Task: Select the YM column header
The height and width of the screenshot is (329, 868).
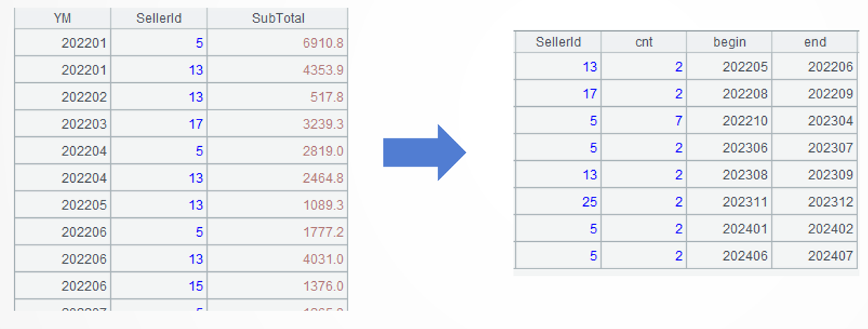Action: pyautogui.click(x=63, y=18)
